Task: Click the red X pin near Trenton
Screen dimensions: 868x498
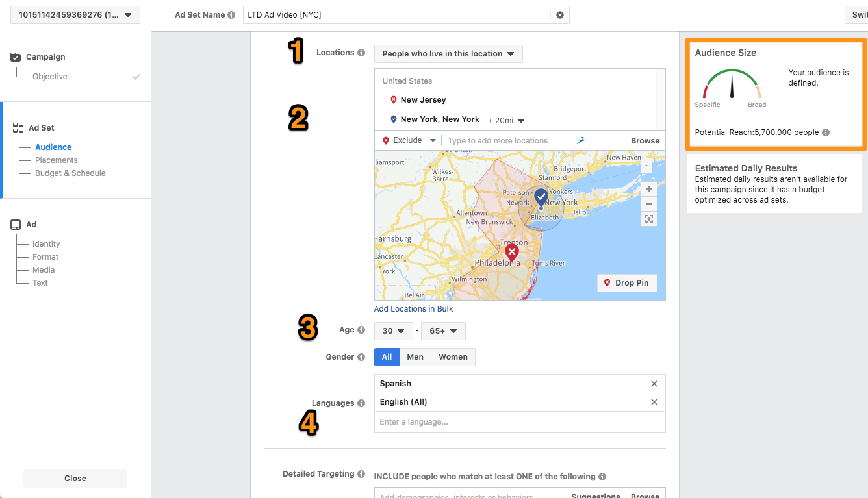Action: [x=512, y=253]
